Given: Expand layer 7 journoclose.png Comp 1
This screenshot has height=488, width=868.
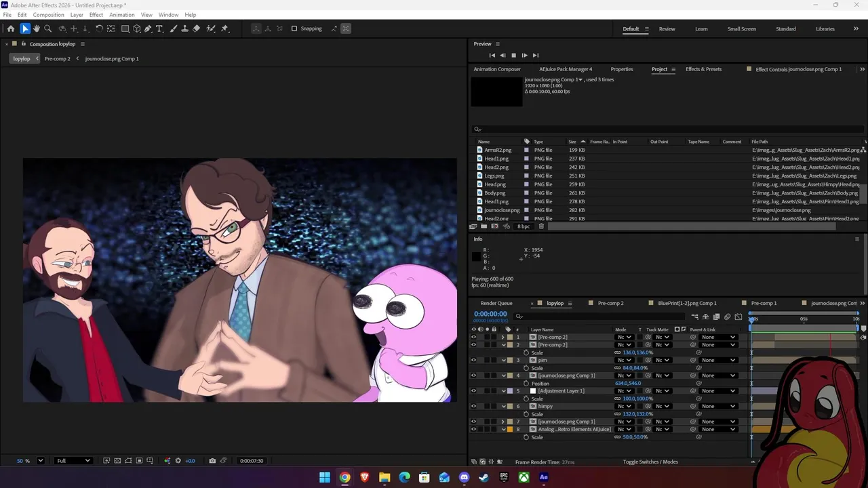Looking at the screenshot, I should coord(502,422).
